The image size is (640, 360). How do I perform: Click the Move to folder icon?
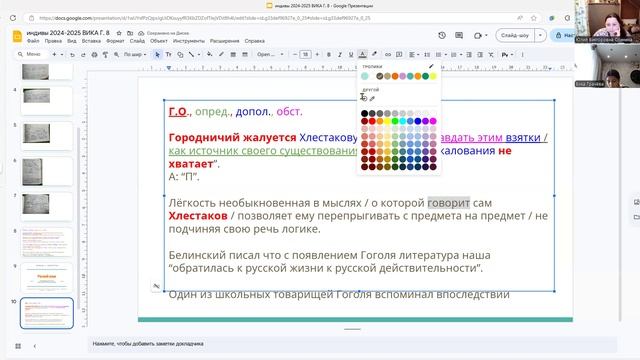130,33
